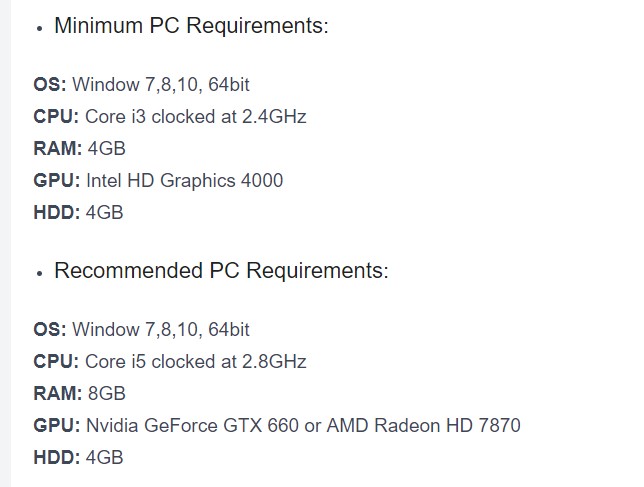
Task: Click the GPU label under Recommended requirements
Action: coord(57,425)
